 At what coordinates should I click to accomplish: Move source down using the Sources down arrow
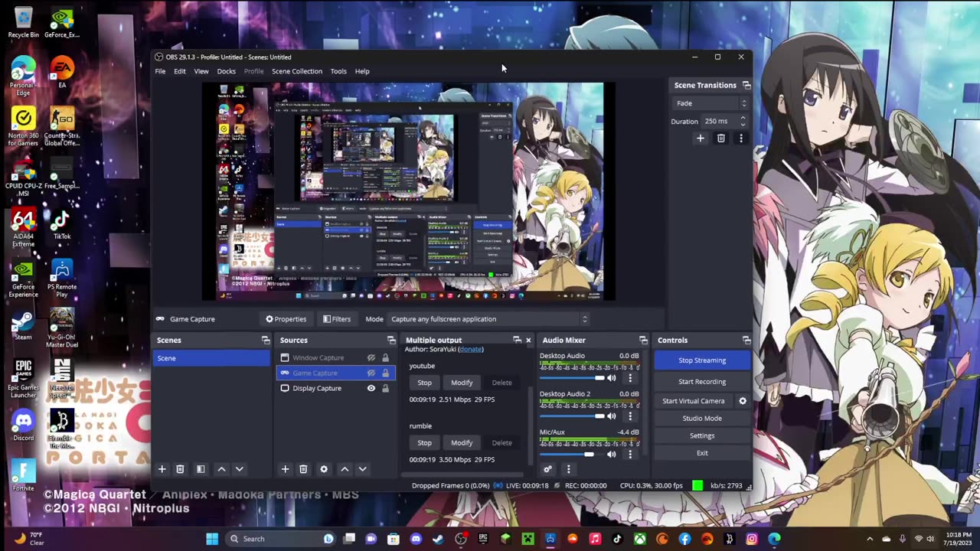tap(362, 469)
